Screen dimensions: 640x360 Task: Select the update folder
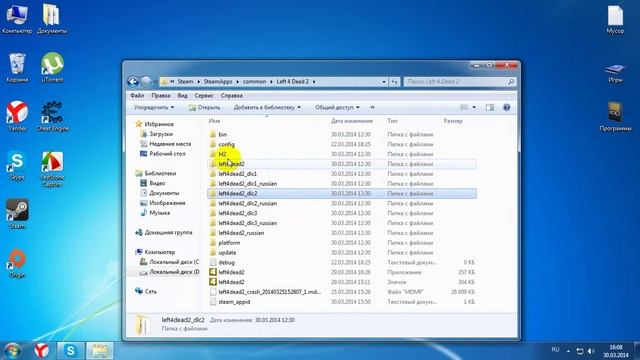tap(227, 253)
